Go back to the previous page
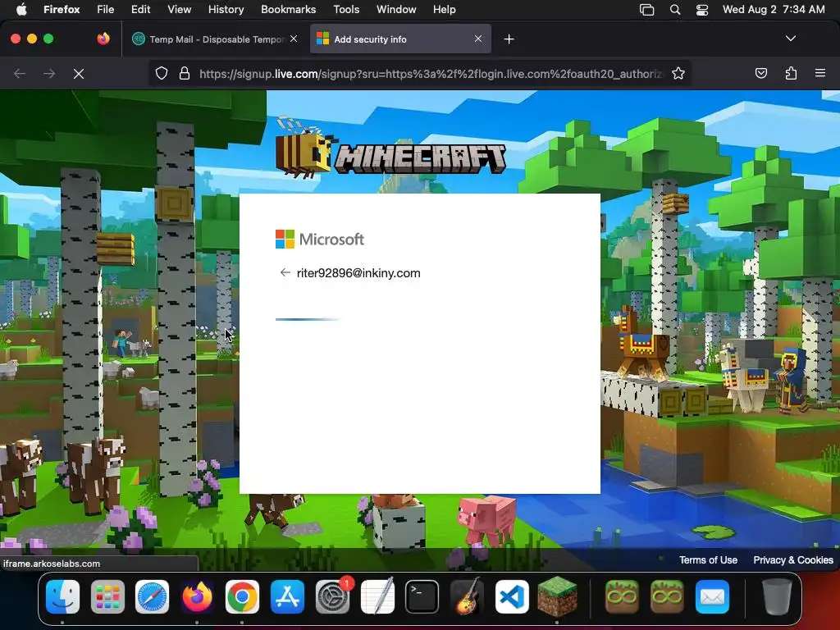Viewport: 840px width, 630px height. coord(20,73)
